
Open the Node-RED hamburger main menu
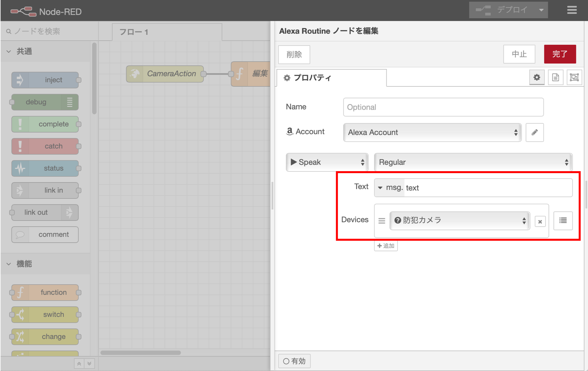[572, 10]
